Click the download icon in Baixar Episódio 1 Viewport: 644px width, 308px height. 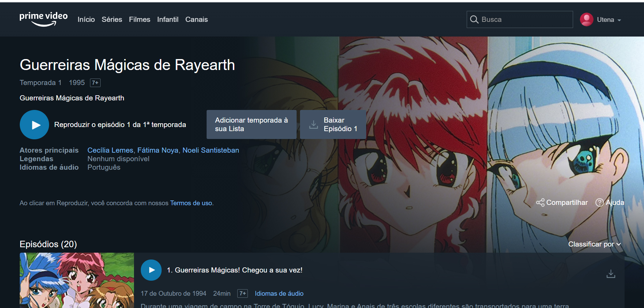click(x=313, y=125)
